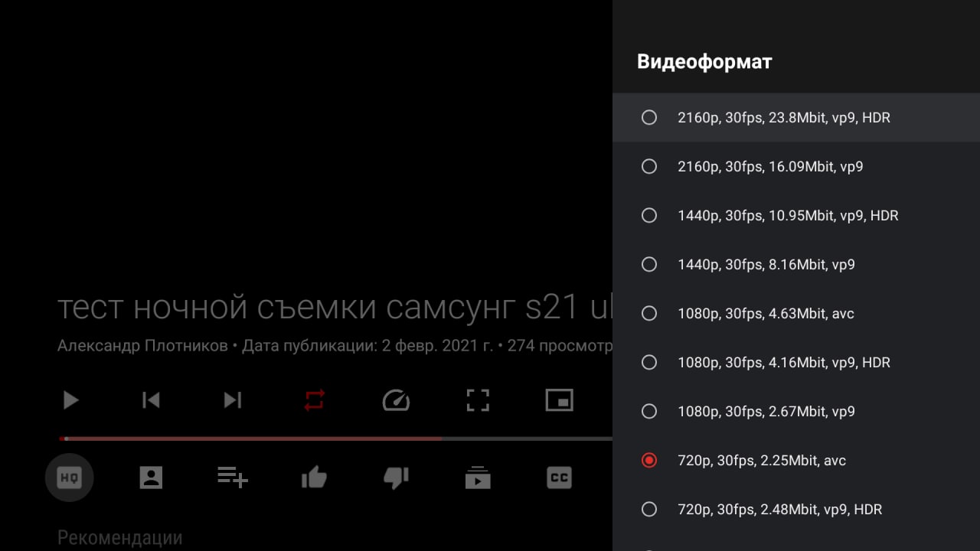980x551 pixels.
Task: Choose 1440p 8.16Mbit vp9 format
Action: pyautogui.click(x=796, y=265)
